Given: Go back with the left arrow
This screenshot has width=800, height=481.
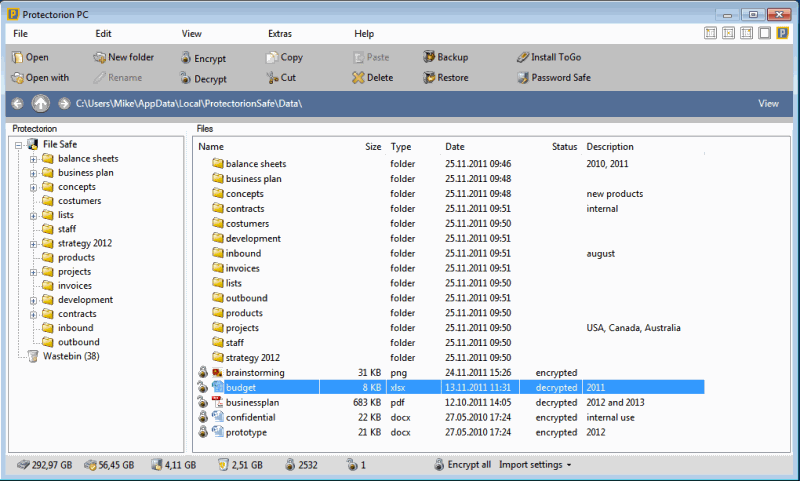Looking at the screenshot, I should click(17, 104).
